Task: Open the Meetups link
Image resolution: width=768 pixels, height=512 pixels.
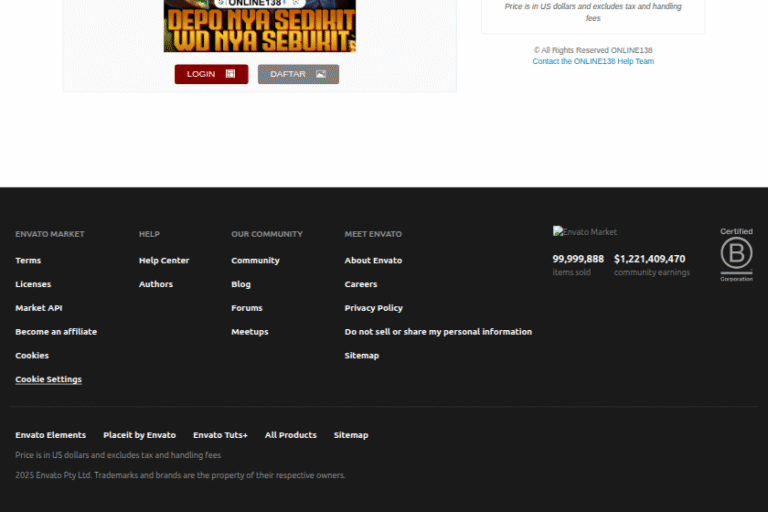Action: click(250, 332)
